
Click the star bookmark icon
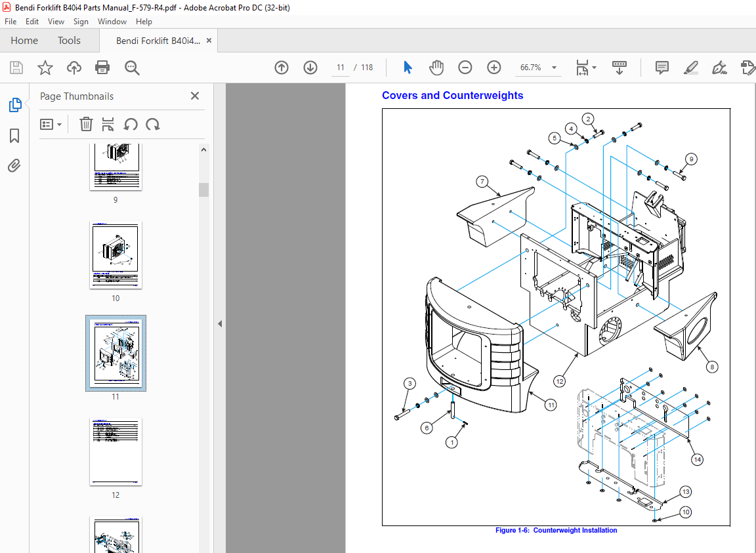click(x=45, y=68)
